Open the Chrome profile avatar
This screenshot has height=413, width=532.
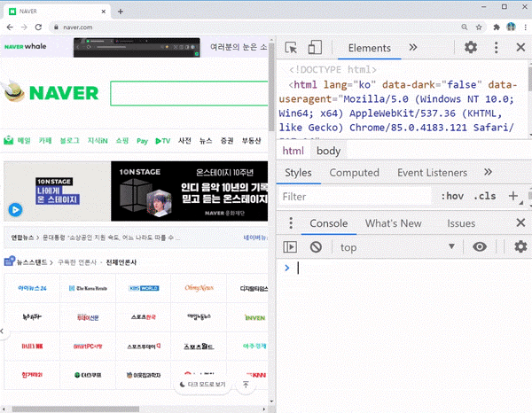pyautogui.click(x=511, y=27)
